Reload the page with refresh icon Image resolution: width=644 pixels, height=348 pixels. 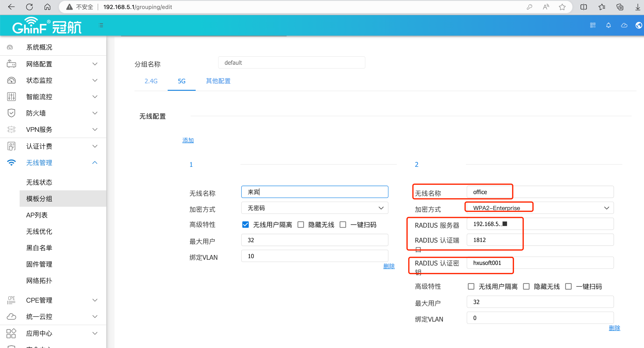tap(29, 7)
